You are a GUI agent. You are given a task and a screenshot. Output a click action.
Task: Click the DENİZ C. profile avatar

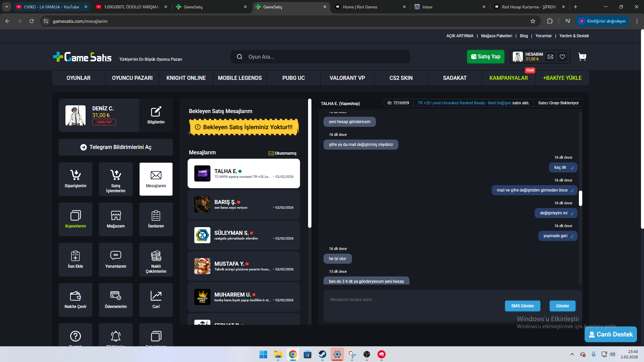[76, 115]
